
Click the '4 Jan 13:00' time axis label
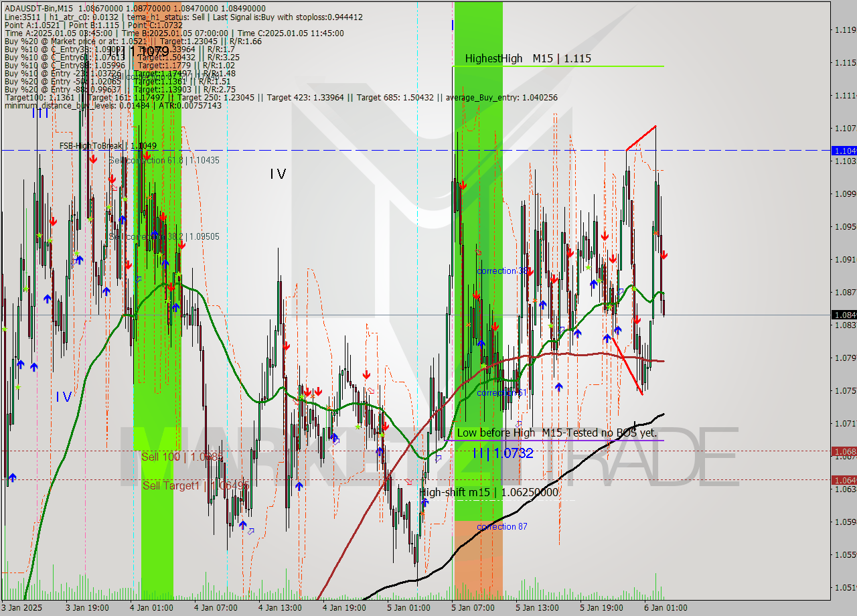coord(280,608)
